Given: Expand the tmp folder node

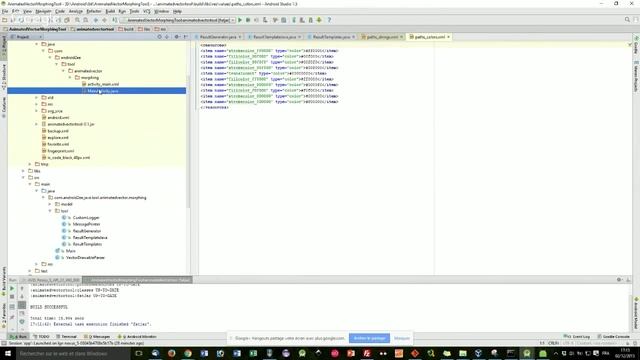Looking at the screenshot, I should tap(30, 164).
